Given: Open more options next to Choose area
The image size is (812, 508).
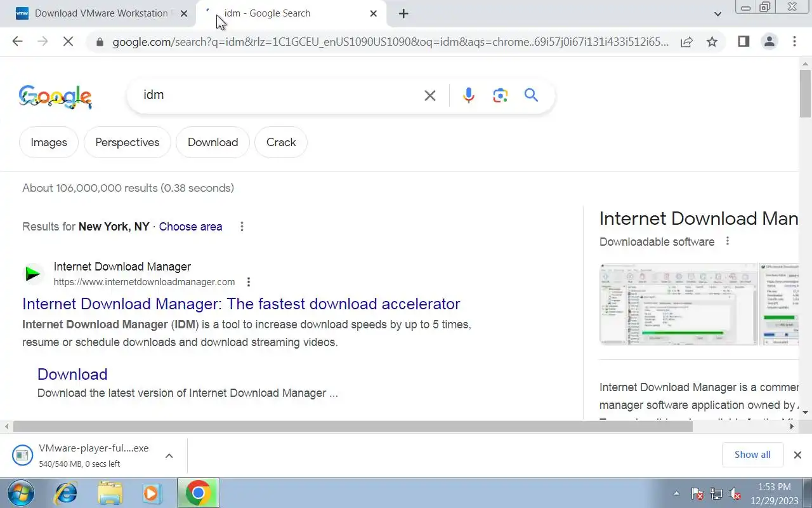Looking at the screenshot, I should click(x=242, y=227).
